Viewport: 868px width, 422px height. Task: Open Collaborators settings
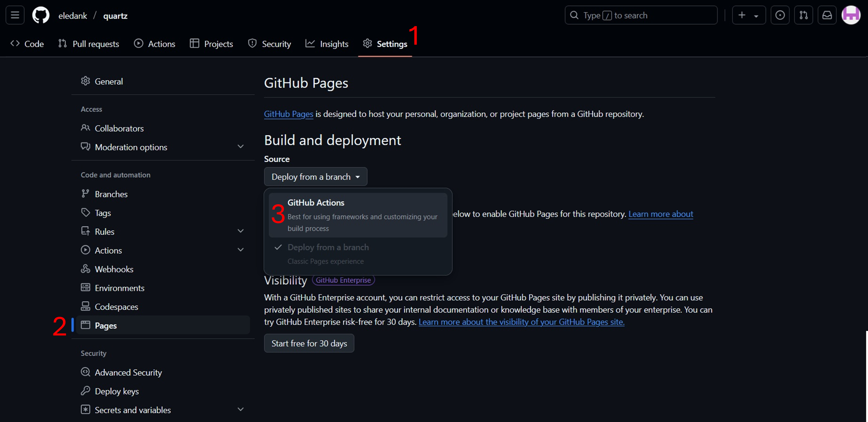(163, 128)
